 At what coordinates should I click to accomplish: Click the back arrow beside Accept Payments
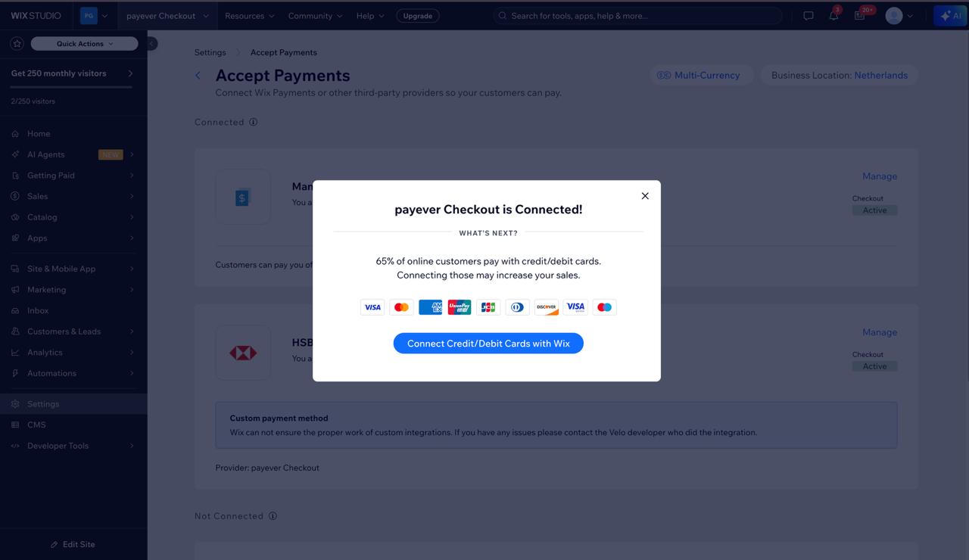(198, 75)
